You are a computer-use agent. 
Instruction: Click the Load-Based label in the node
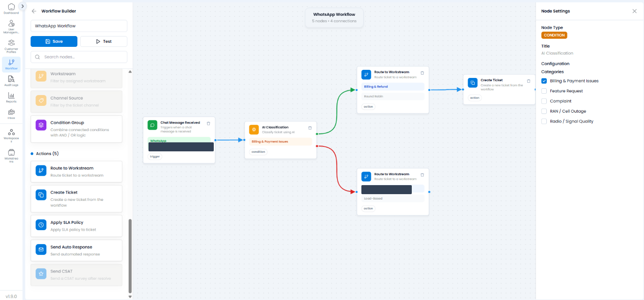coord(373,199)
